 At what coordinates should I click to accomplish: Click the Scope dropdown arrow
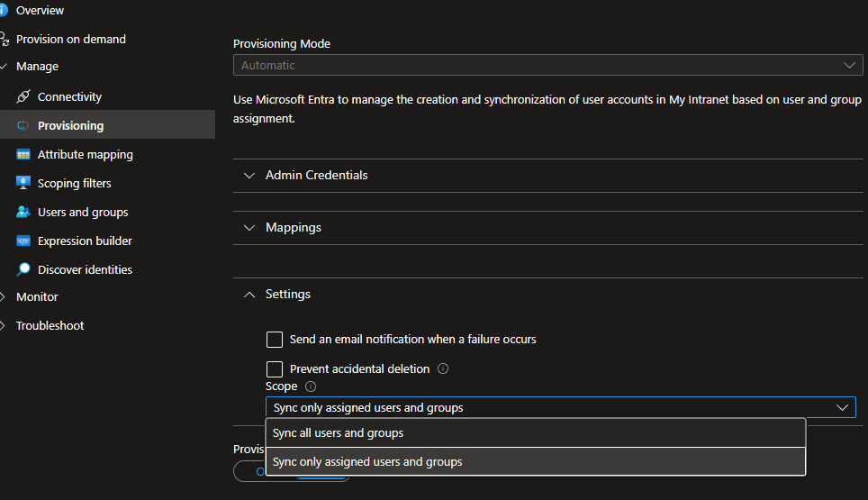(x=842, y=407)
